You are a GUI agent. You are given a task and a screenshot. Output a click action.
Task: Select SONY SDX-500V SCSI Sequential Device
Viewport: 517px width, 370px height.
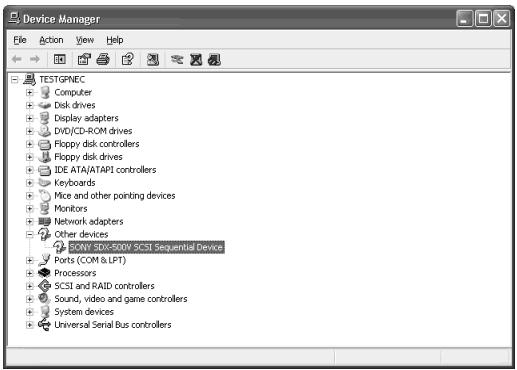pyautogui.click(x=146, y=247)
